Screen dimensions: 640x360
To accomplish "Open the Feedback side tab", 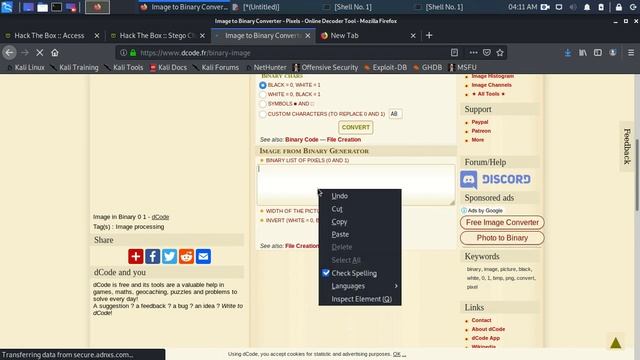I will (627, 147).
